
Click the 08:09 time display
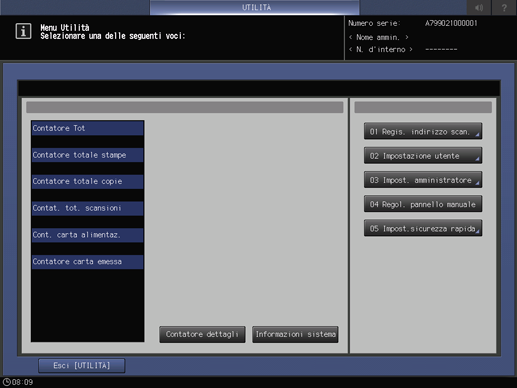(23, 382)
